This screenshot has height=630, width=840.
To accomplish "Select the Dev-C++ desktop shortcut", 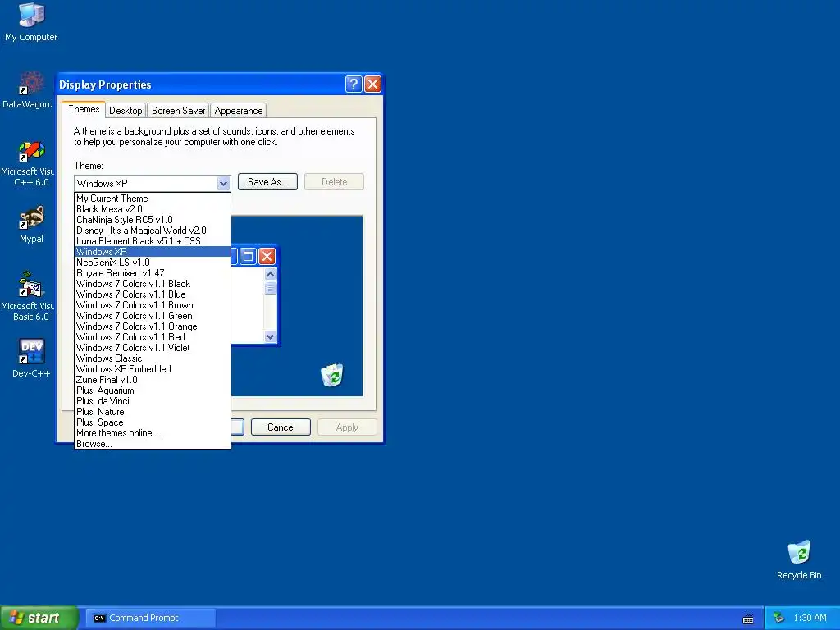I will 31,358.
